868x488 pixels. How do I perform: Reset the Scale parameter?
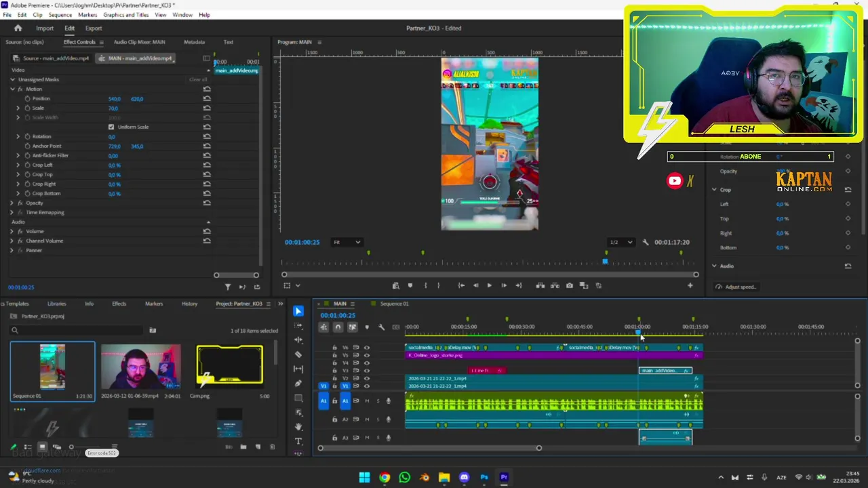(207, 108)
